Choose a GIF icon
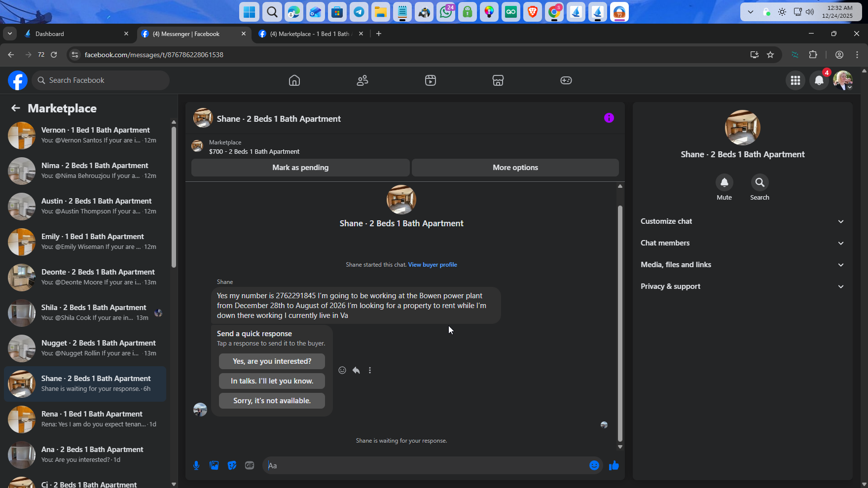 tap(250, 465)
